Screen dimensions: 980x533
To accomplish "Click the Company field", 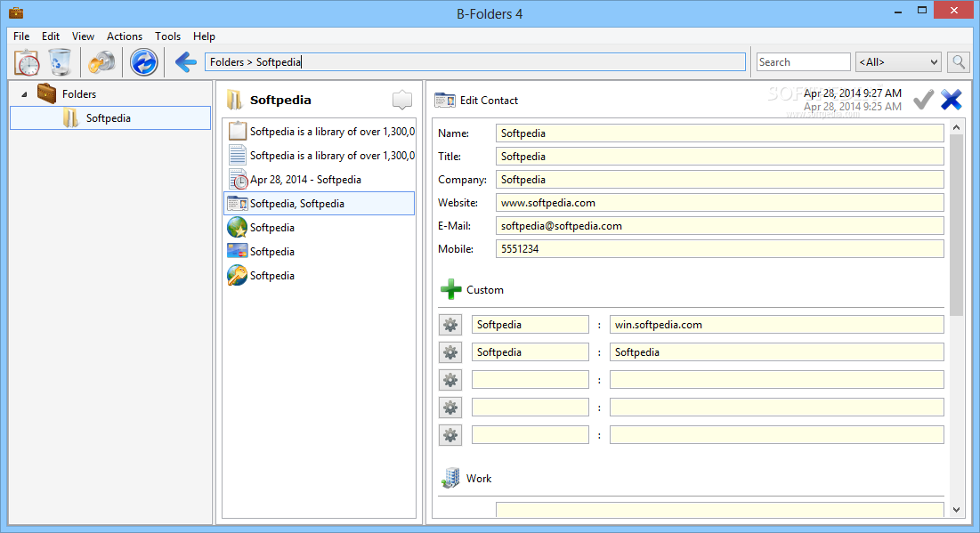I will tap(719, 180).
